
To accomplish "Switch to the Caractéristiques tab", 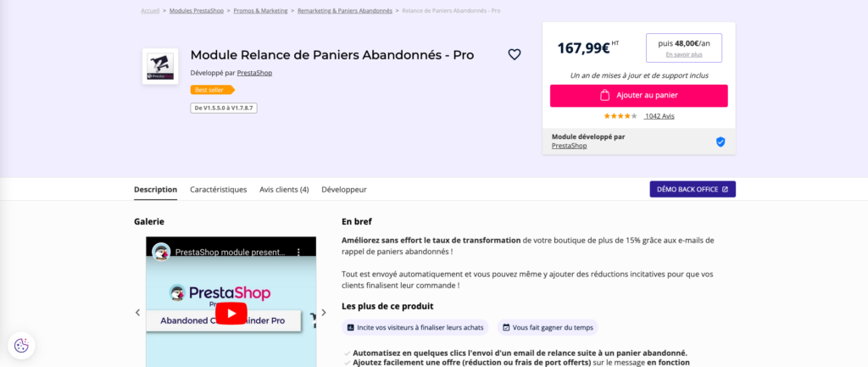I will click(x=218, y=190).
